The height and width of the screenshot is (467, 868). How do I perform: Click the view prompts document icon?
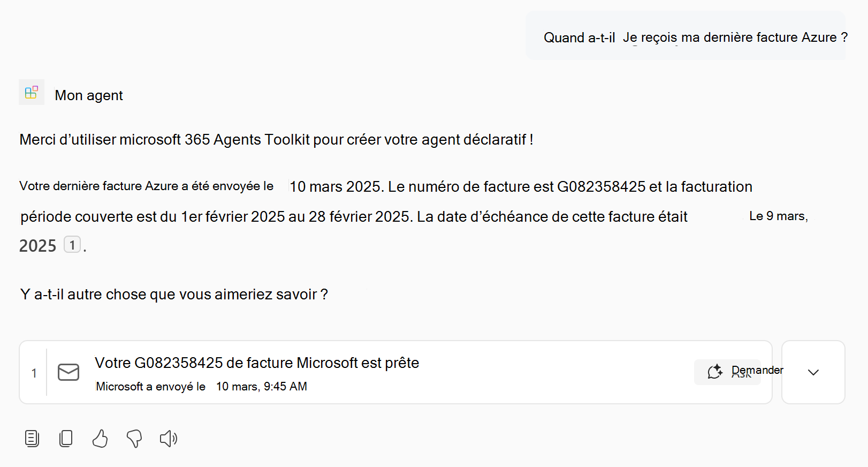click(32, 439)
